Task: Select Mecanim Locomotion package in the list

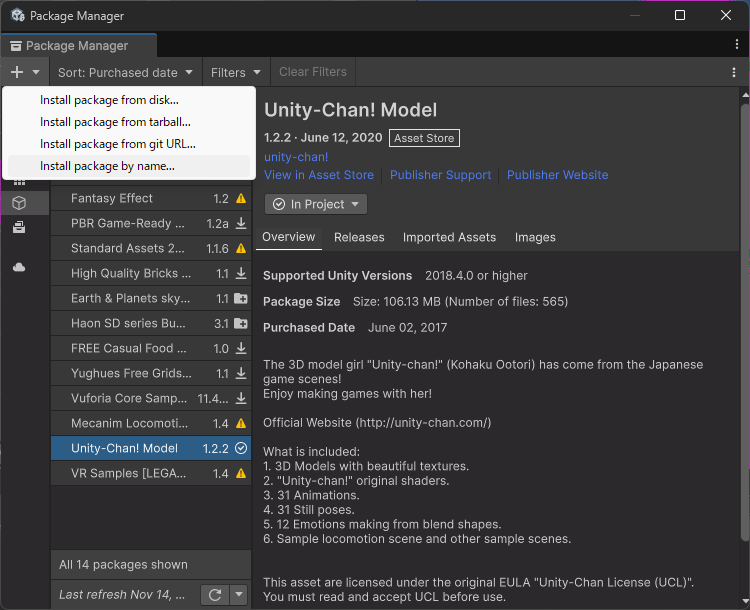Action: pos(130,424)
